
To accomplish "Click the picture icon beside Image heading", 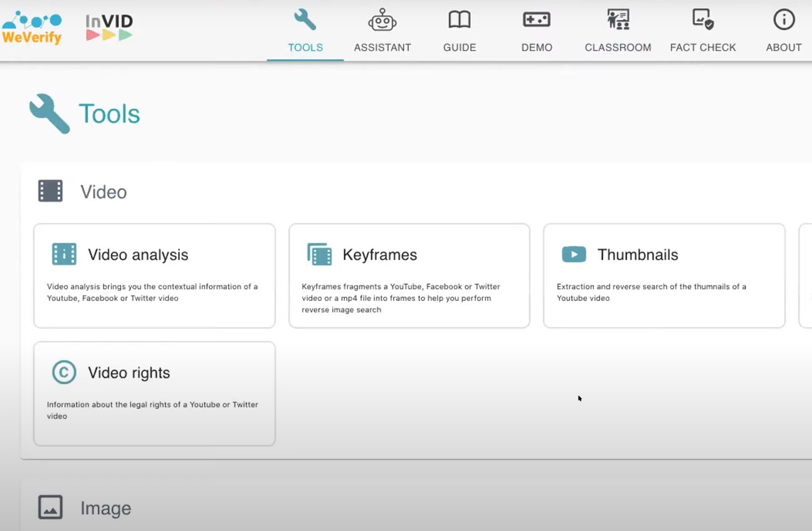I will coord(50,507).
